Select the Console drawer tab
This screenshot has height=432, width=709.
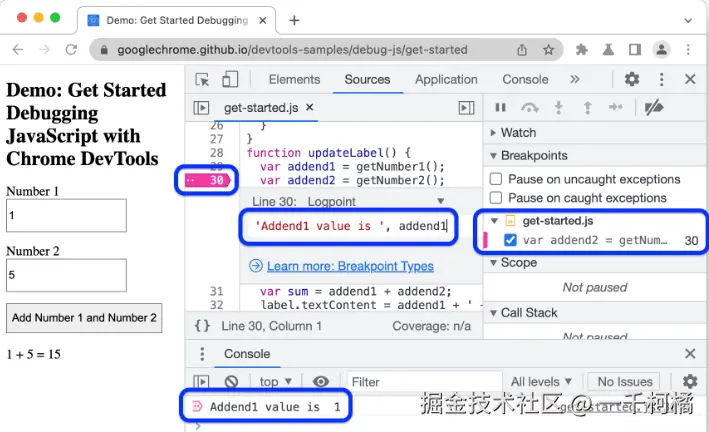(x=247, y=354)
